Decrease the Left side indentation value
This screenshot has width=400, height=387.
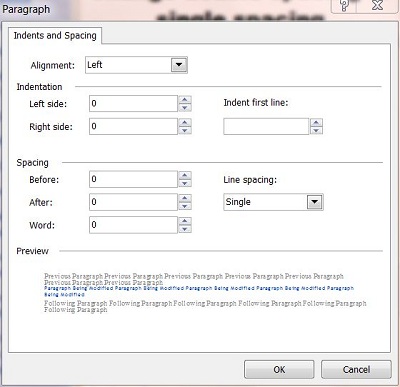click(185, 107)
